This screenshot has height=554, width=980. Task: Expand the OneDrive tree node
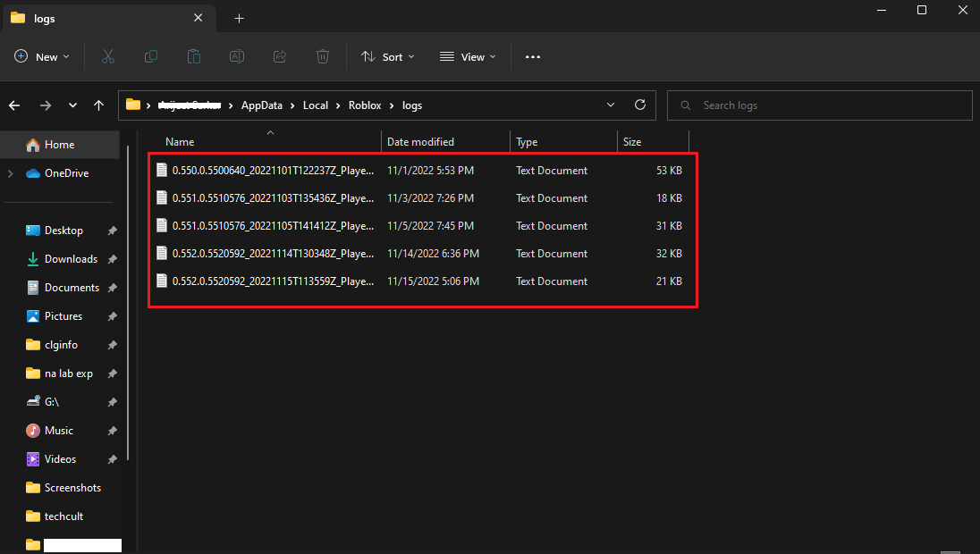click(11, 173)
